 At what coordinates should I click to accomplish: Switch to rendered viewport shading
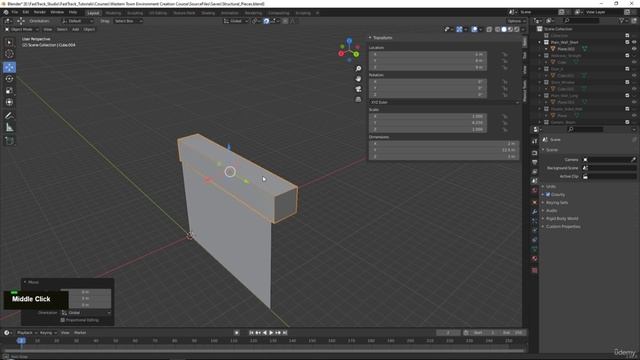pos(516,29)
